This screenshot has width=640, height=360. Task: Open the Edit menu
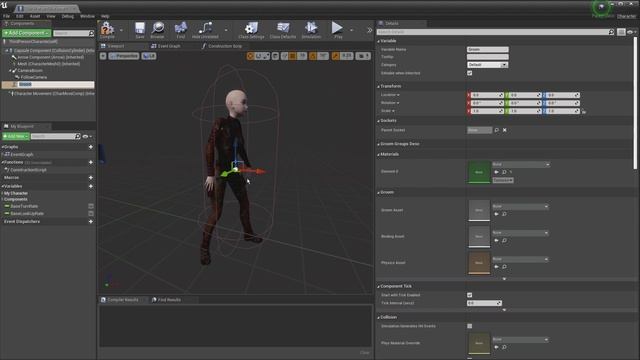click(20, 16)
